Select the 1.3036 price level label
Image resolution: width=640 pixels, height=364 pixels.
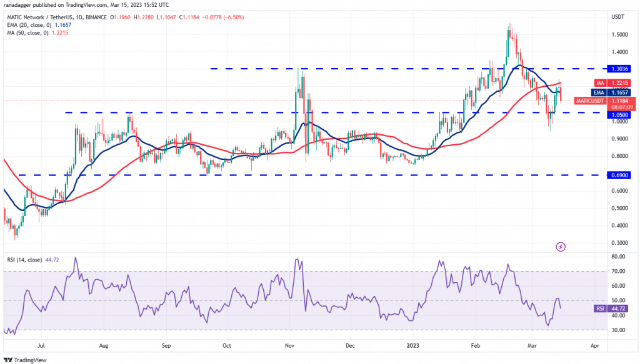619,69
